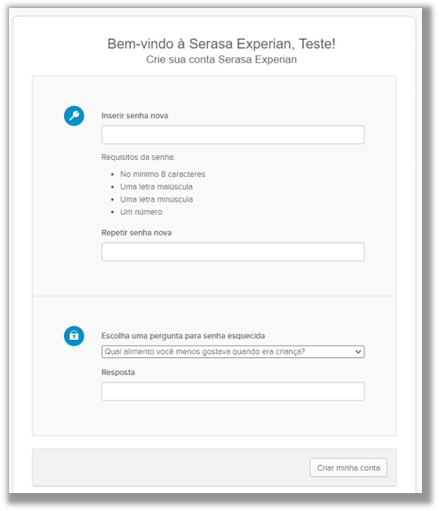Click the blue padlock icon
The image size is (439, 511).
pos(74,335)
